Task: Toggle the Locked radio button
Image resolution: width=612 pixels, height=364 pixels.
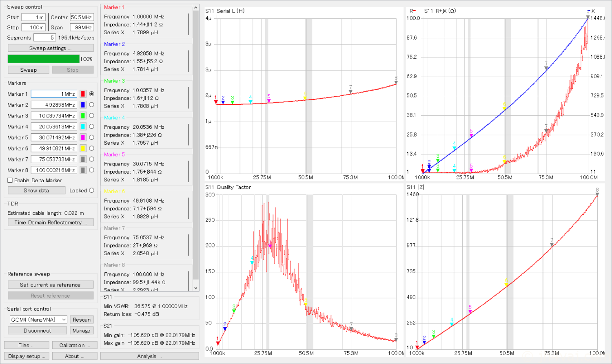Action: click(x=91, y=190)
